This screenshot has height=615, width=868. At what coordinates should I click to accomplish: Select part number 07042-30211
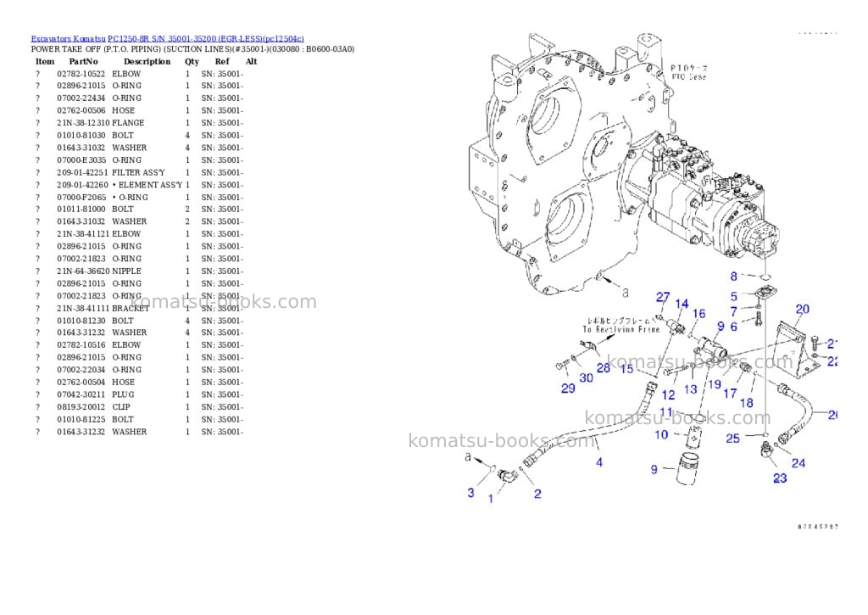[x=81, y=394]
